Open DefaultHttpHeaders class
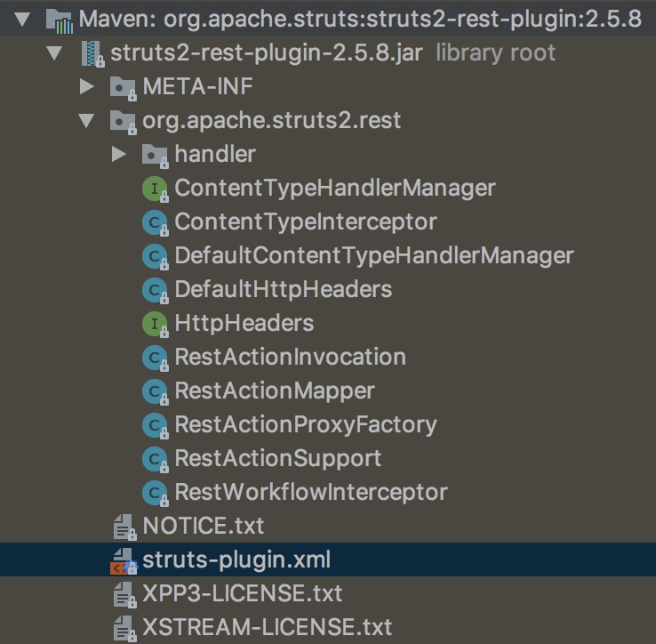This screenshot has height=644, width=656. [284, 289]
